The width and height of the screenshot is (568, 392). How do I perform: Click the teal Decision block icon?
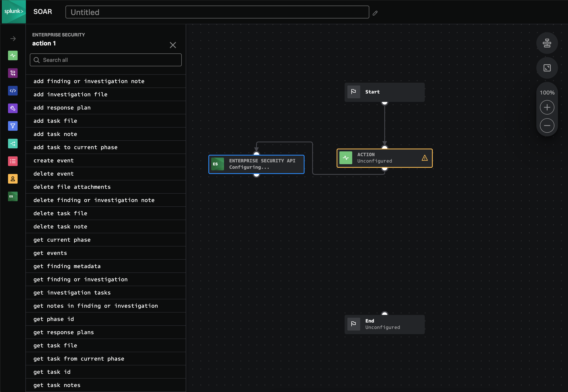pos(13,144)
